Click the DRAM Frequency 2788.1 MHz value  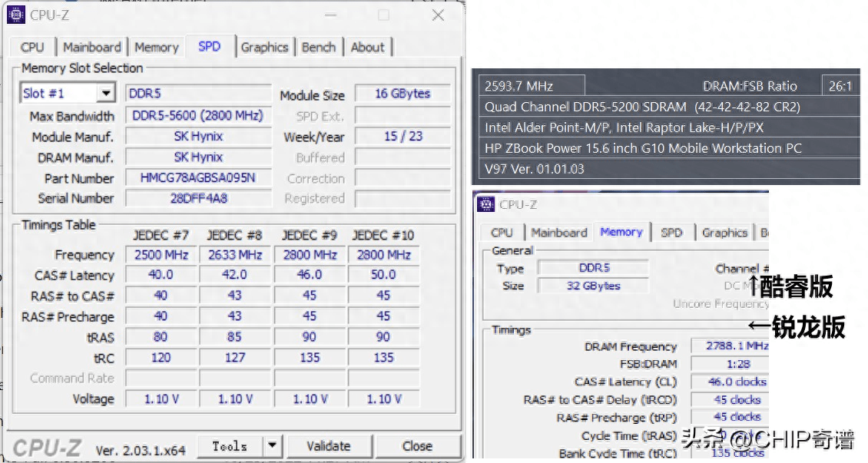731,346
